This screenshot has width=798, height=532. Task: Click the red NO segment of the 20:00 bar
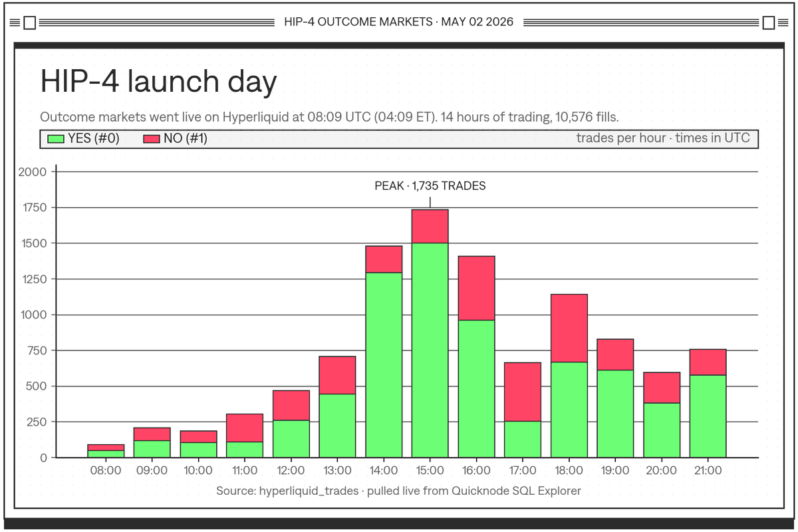click(x=662, y=388)
